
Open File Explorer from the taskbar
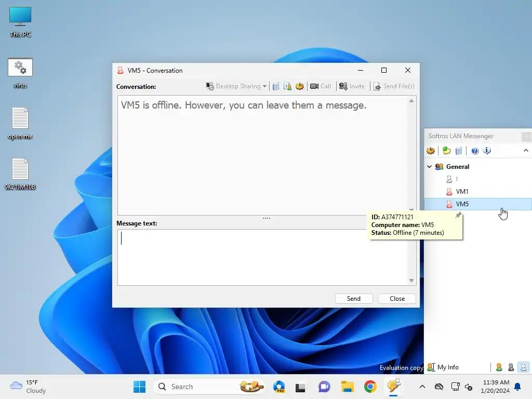pyautogui.click(x=348, y=387)
